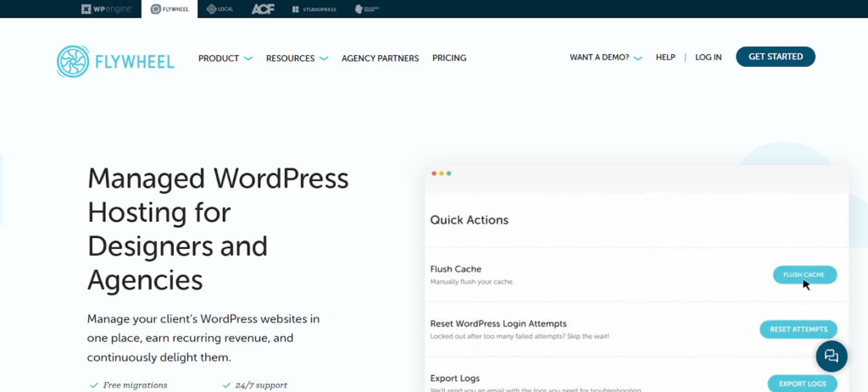Viewport: 868px width, 392px height.
Task: Open the live chat bubble icon
Action: tap(831, 356)
